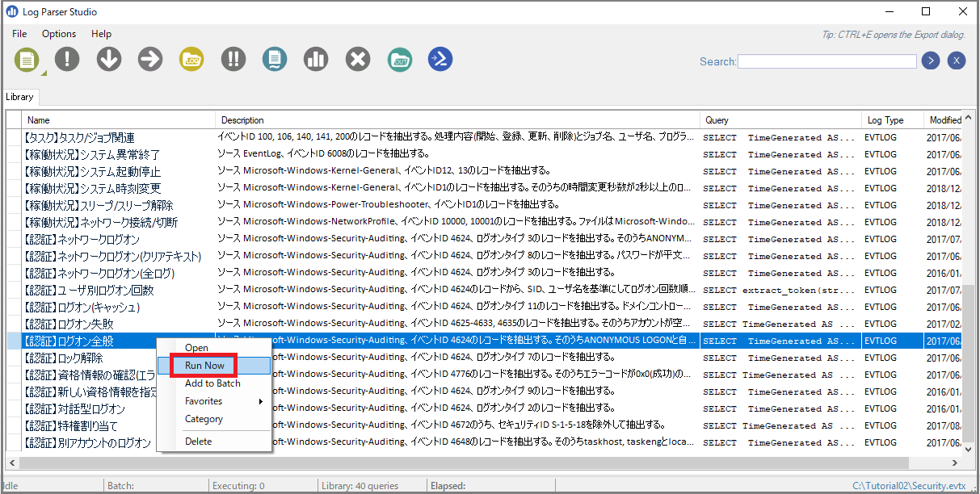Image resolution: width=980 pixels, height=494 pixels.
Task: Click the new query document icon
Action: click(x=27, y=60)
